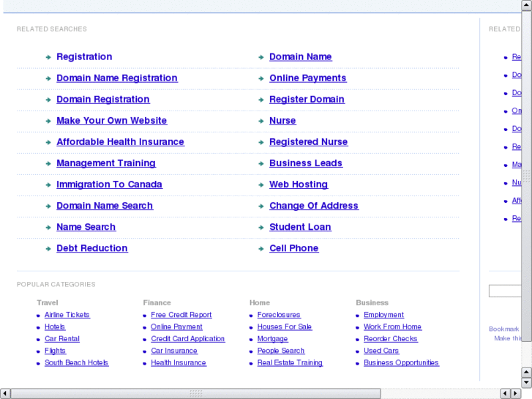Open the Online Payments link
532x399 pixels.
pyautogui.click(x=308, y=78)
